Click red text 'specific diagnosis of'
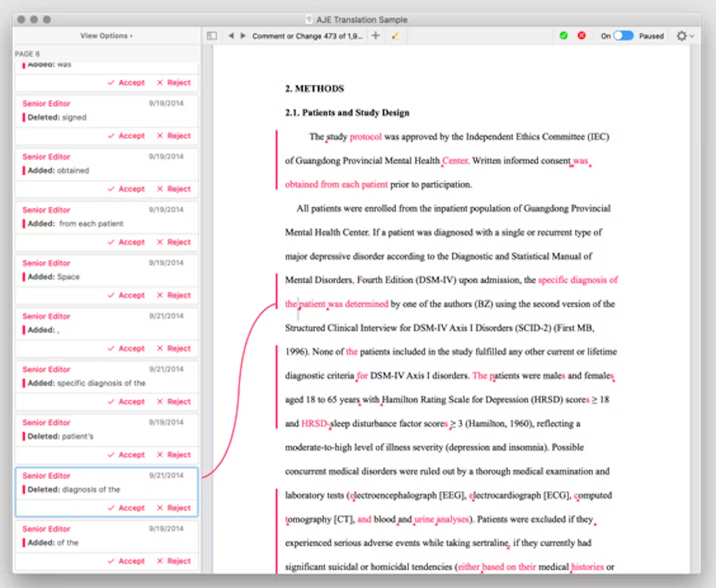Viewport: 716px width, 588px height. 578,280
